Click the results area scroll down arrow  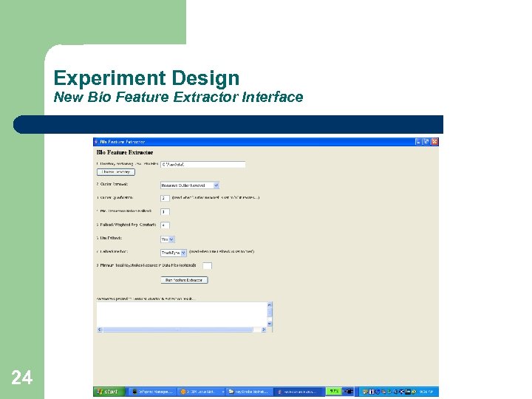pyautogui.click(x=270, y=324)
